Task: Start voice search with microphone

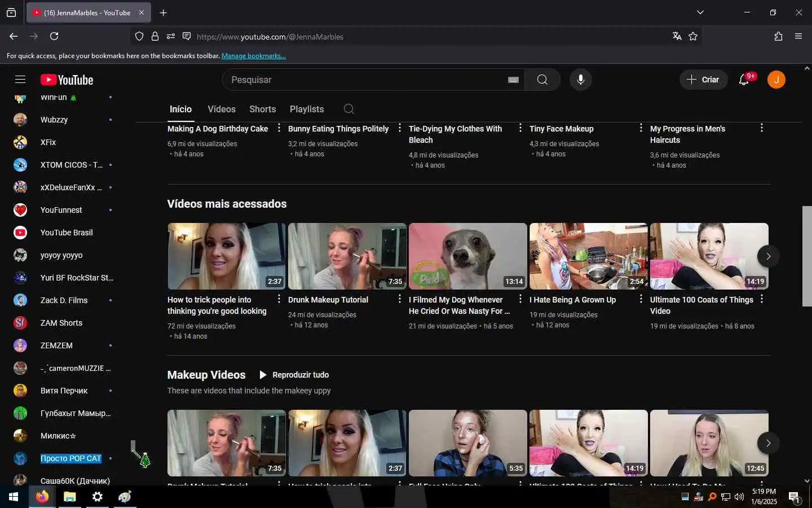Action: click(581, 80)
